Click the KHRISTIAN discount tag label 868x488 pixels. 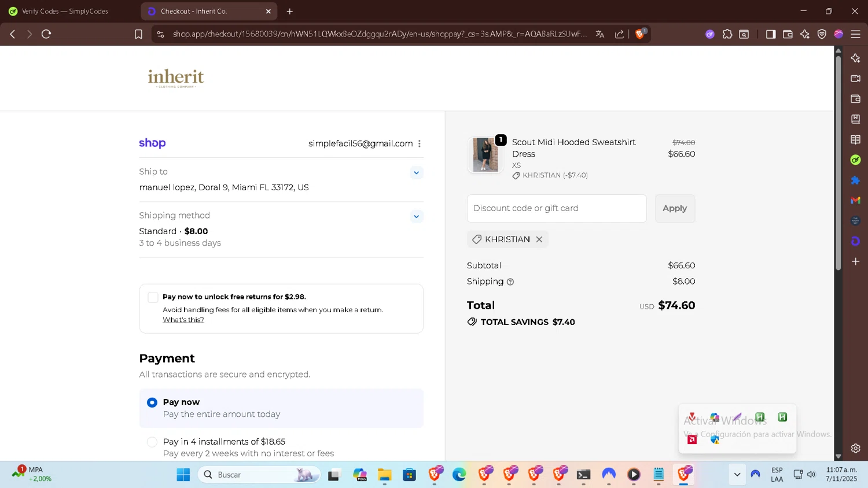click(x=507, y=239)
